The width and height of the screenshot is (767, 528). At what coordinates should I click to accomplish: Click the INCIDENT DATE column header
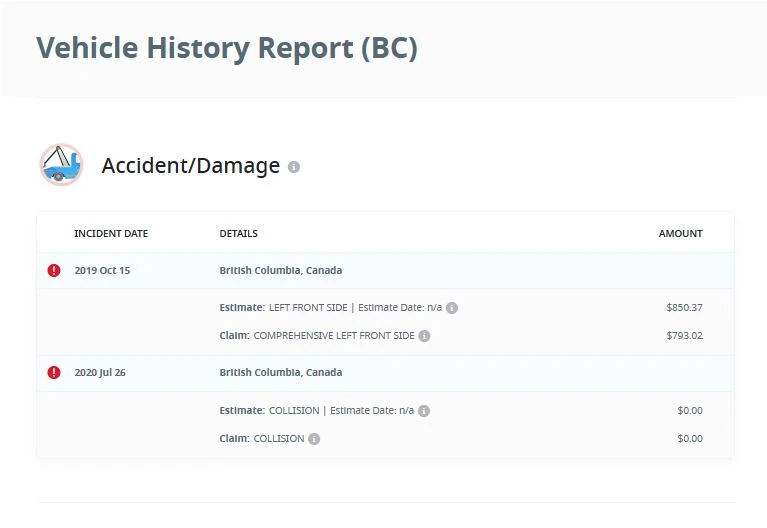pos(111,233)
